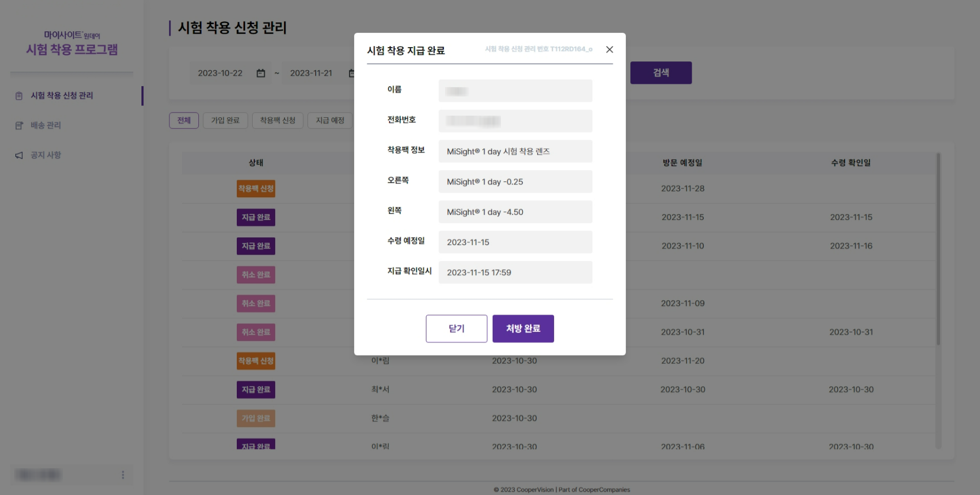Click the megaphone icon for 공지 사항
The image size is (980, 495).
click(19, 156)
